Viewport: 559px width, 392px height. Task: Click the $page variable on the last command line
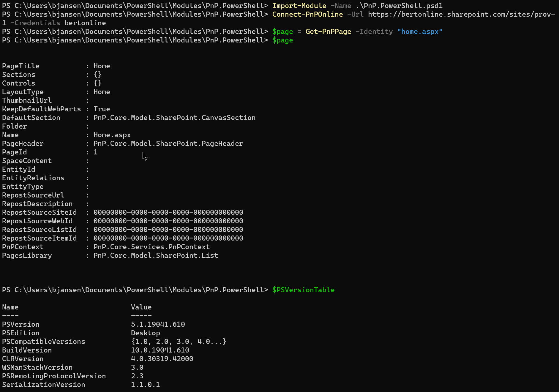282,40
